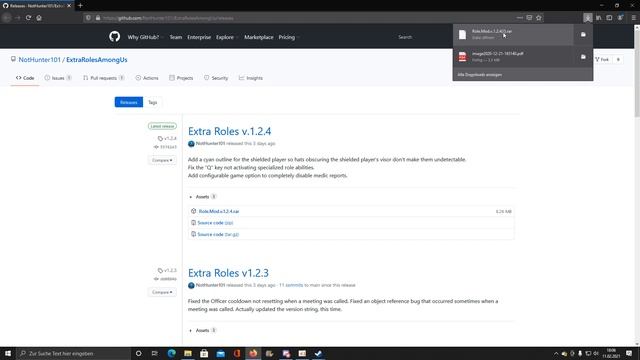Screen dimensions: 640x360
Task: Open Compare dropdown for v1.2.3
Action: pos(162,292)
